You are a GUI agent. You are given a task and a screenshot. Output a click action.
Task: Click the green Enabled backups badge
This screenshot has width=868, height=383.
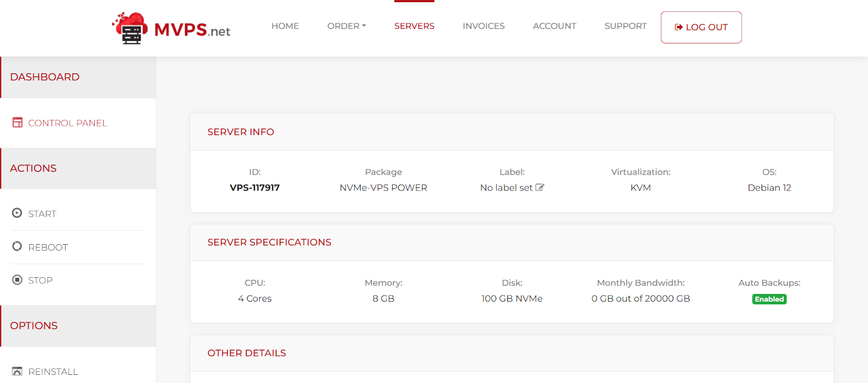tap(769, 299)
